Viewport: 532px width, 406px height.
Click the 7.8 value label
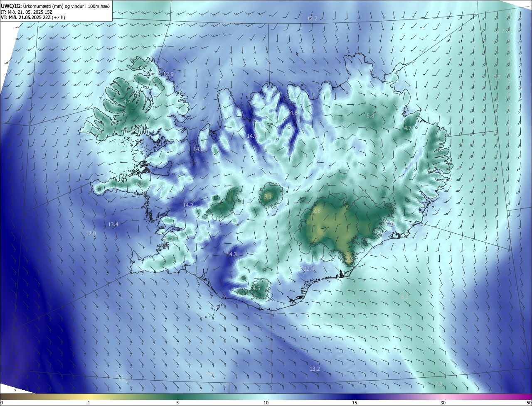coord(438,384)
